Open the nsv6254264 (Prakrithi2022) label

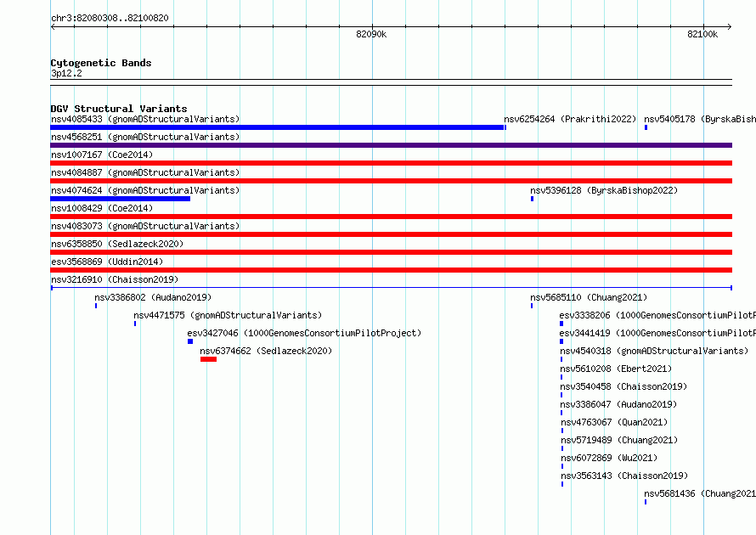[x=570, y=119]
